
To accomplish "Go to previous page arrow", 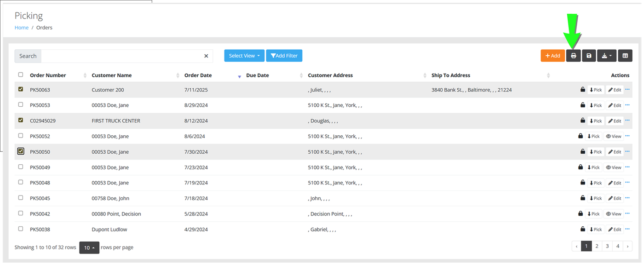I will (x=576, y=246).
